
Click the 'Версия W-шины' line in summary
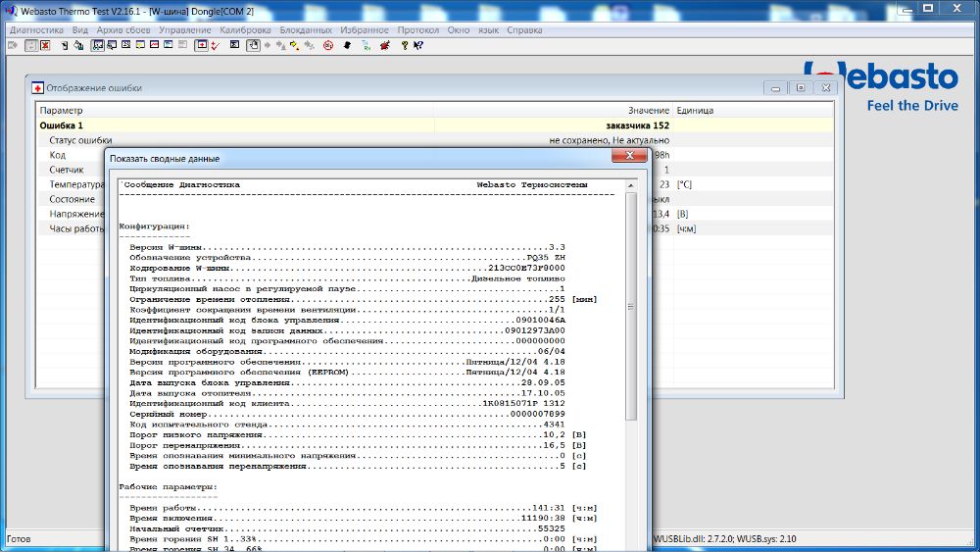point(347,247)
